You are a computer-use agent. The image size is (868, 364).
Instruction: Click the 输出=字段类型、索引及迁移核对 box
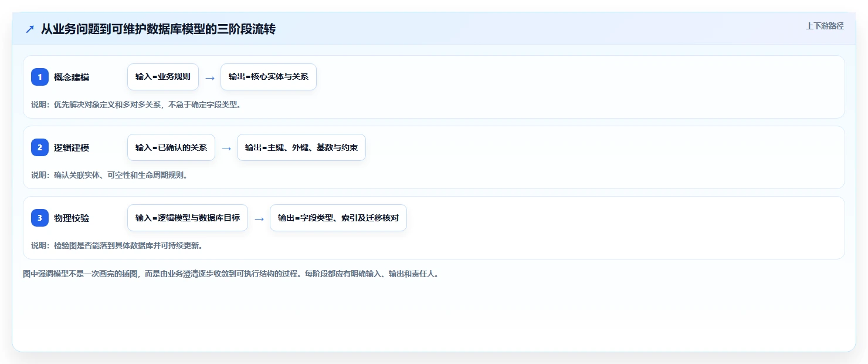[338, 218]
